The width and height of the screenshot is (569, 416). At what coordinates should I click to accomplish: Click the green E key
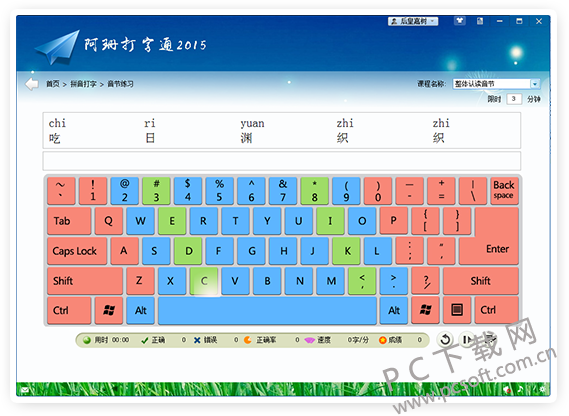(x=172, y=221)
